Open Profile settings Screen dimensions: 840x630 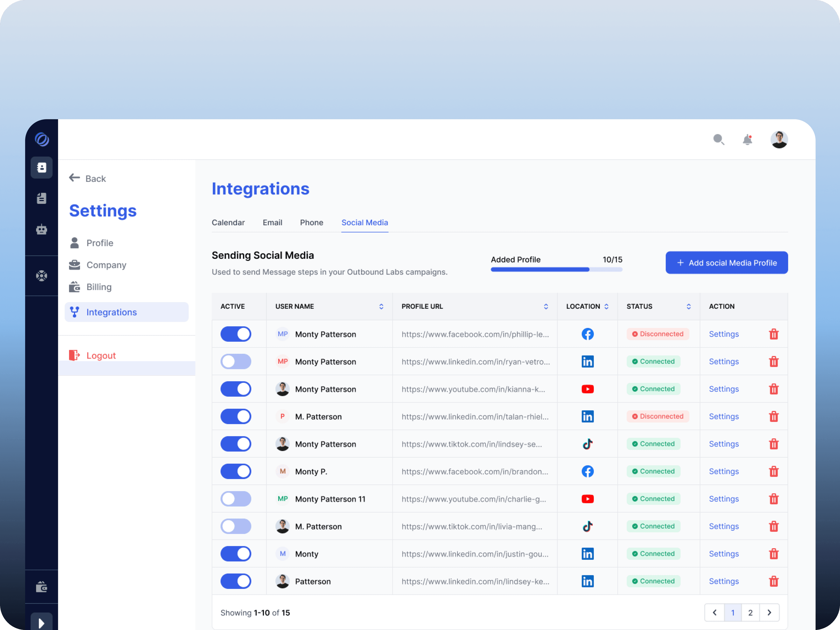point(91,243)
